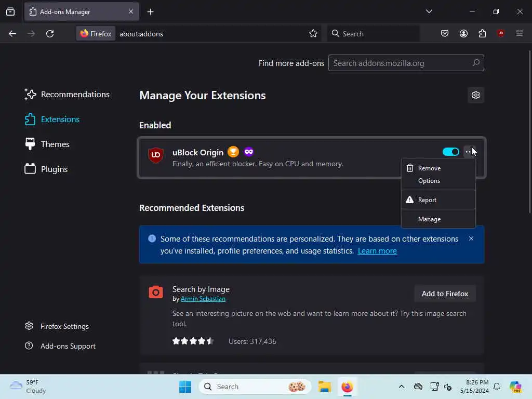Viewport: 532px width, 399px height.
Task: Click the taskbar Search box
Action: click(x=255, y=387)
